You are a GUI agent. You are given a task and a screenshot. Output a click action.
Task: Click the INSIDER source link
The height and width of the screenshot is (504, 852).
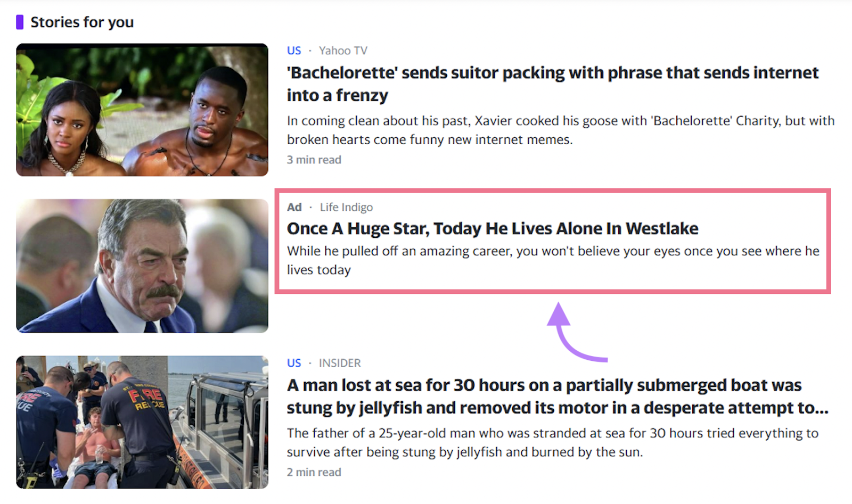coord(339,363)
